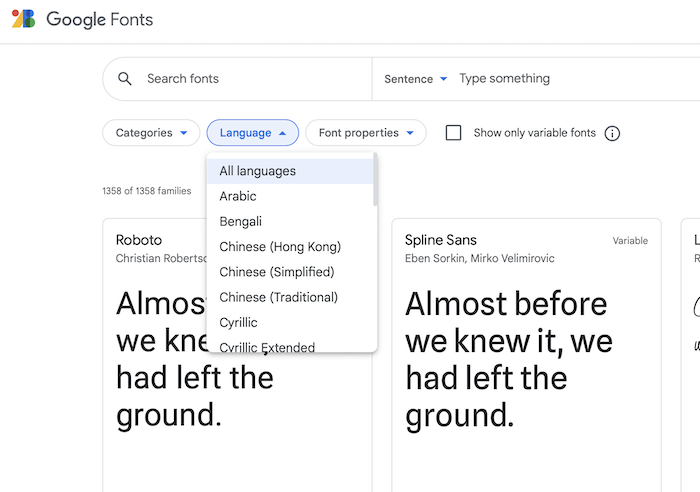Open the Sentence preview type dropdown

point(416,79)
